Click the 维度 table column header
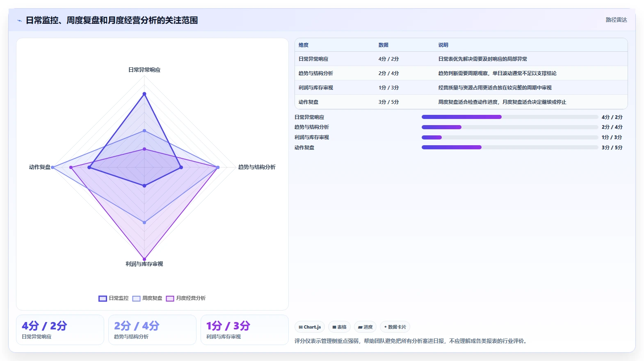Screen dimensions: 644x361 304,45
